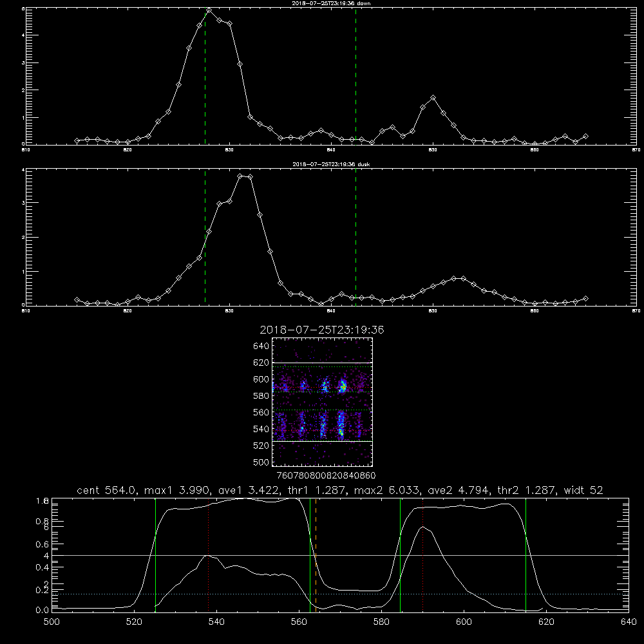Click the '0.0' y-axis label of bottom plot

[x=43, y=611]
